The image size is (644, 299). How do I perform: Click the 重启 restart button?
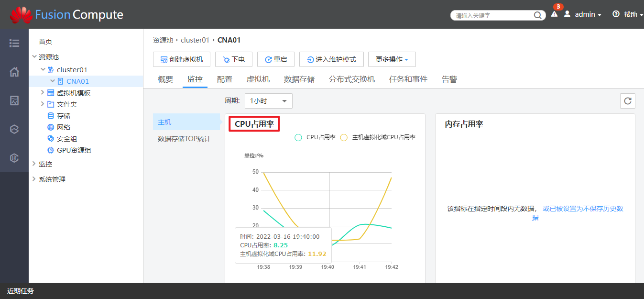coord(276,59)
